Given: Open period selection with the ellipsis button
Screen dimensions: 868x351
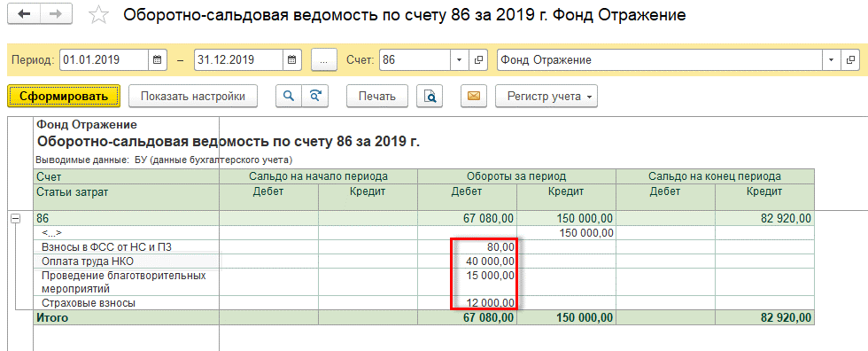Looking at the screenshot, I should point(324,59).
